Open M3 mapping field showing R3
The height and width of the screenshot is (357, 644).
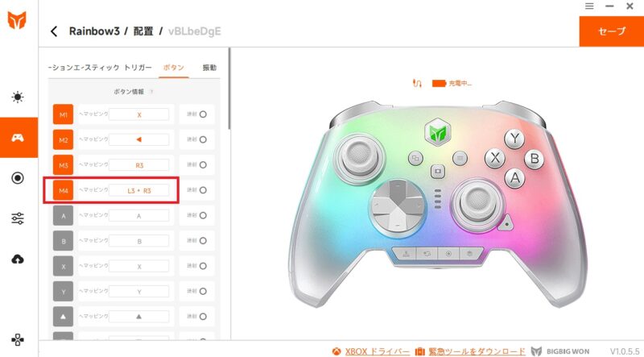[138, 165]
